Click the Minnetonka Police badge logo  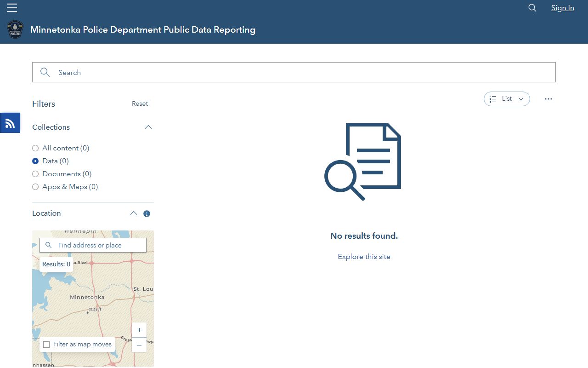point(15,30)
